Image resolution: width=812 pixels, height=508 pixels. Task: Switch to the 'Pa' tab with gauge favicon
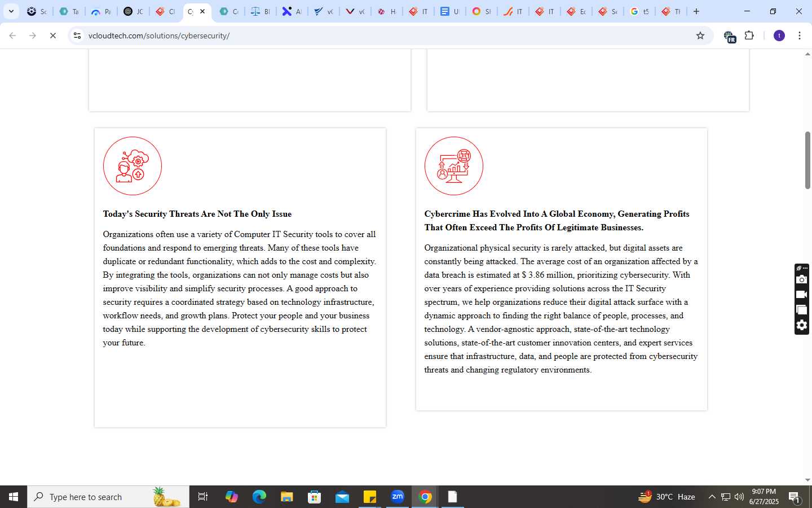click(x=101, y=11)
